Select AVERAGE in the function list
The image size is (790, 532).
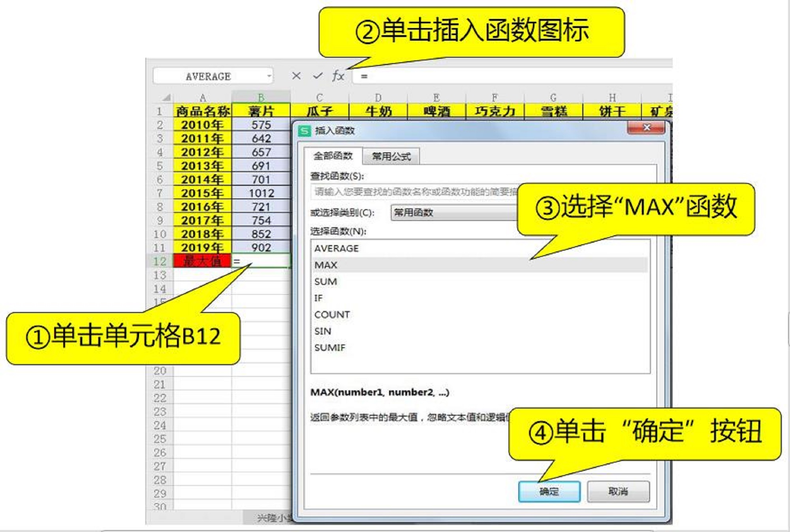click(x=336, y=248)
